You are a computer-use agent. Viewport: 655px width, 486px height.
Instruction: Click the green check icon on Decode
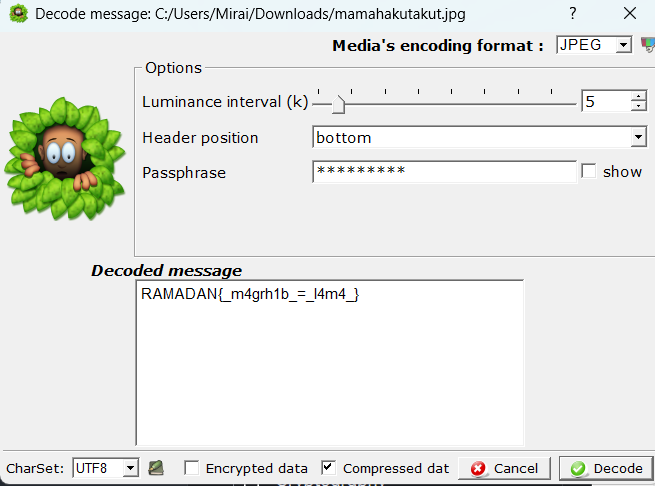pos(578,468)
